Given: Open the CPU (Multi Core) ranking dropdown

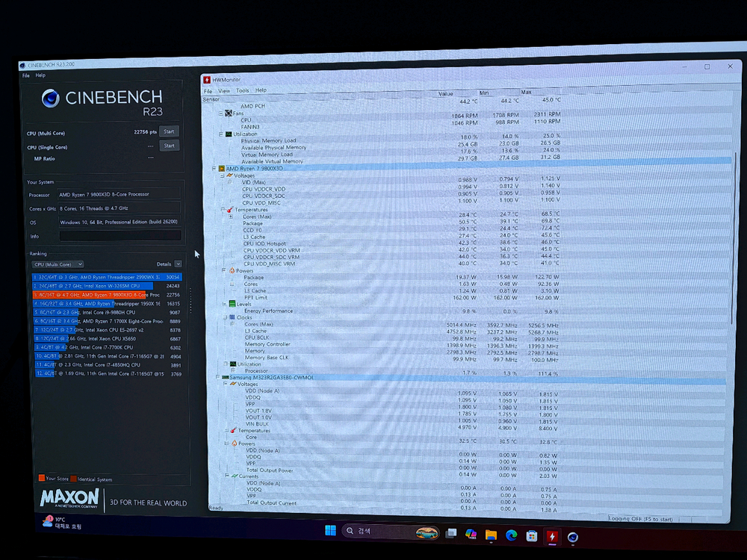Looking at the screenshot, I should coord(58,264).
